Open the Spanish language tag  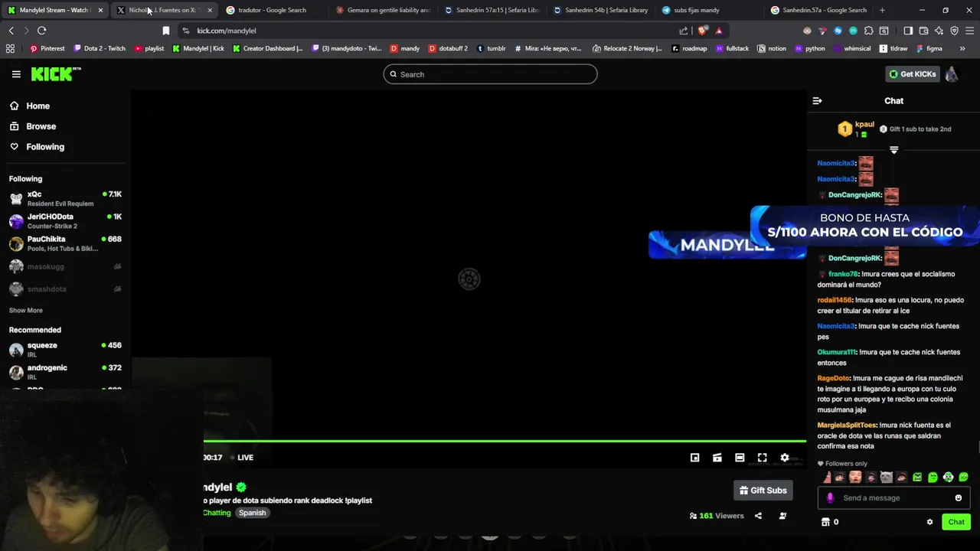252,513
